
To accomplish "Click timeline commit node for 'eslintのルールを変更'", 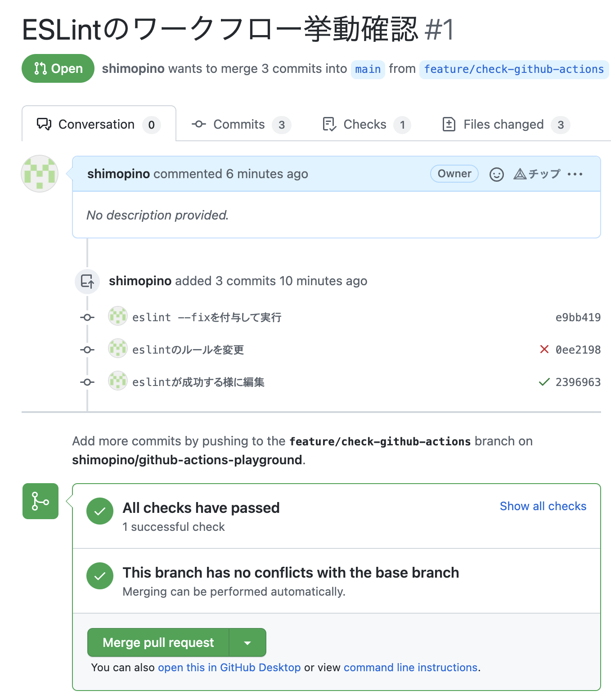I will (x=87, y=350).
